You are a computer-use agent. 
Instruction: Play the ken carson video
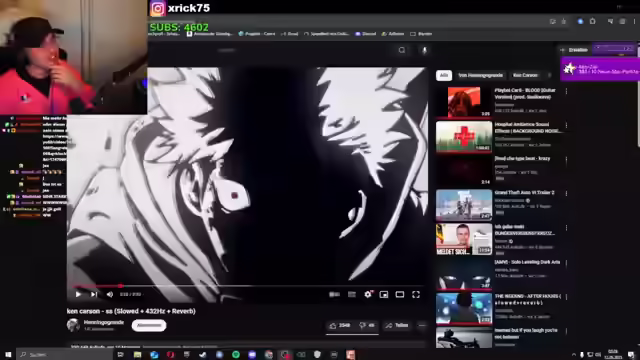(78, 294)
